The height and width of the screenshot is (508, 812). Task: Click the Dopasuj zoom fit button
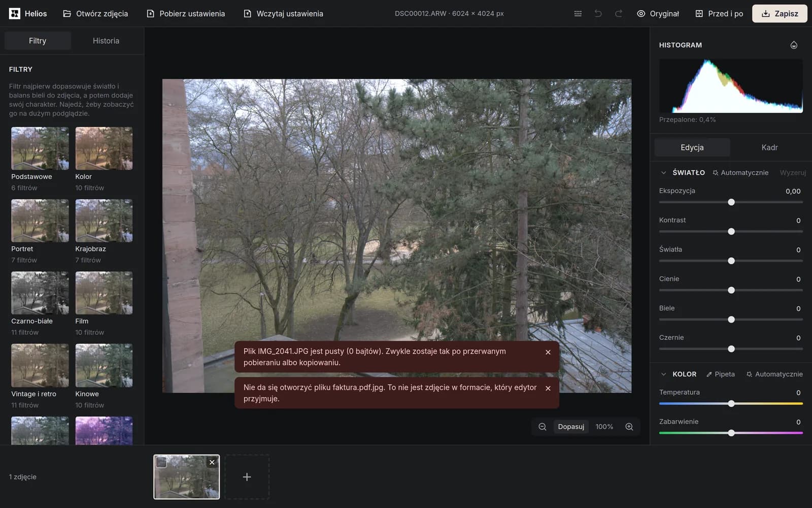571,427
